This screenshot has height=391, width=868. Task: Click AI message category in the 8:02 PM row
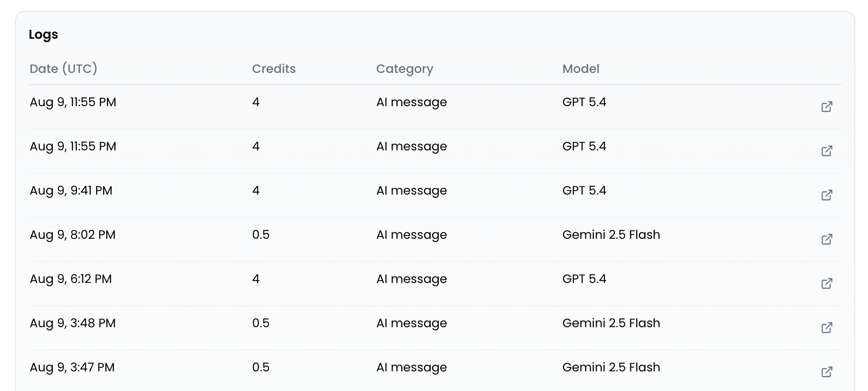click(x=412, y=235)
